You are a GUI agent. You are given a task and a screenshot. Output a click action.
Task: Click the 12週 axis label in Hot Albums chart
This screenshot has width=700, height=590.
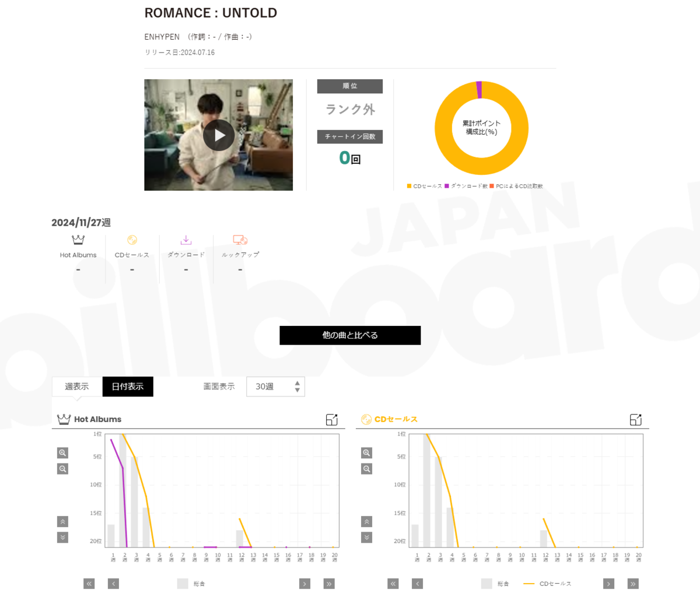point(242,557)
